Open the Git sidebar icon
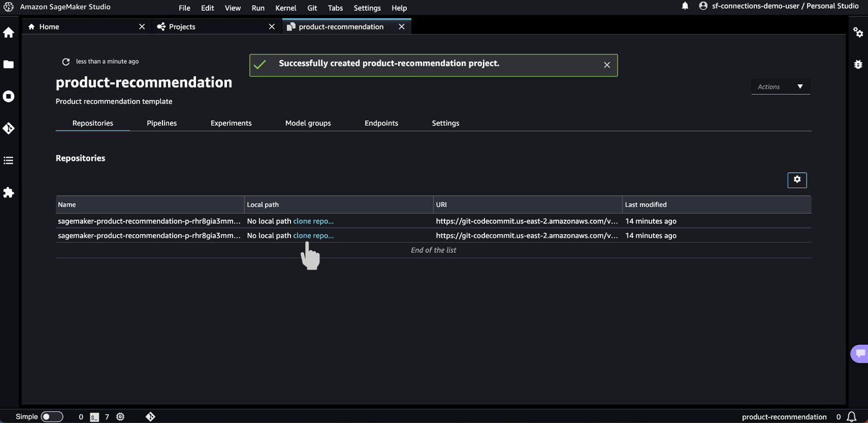 click(x=9, y=128)
